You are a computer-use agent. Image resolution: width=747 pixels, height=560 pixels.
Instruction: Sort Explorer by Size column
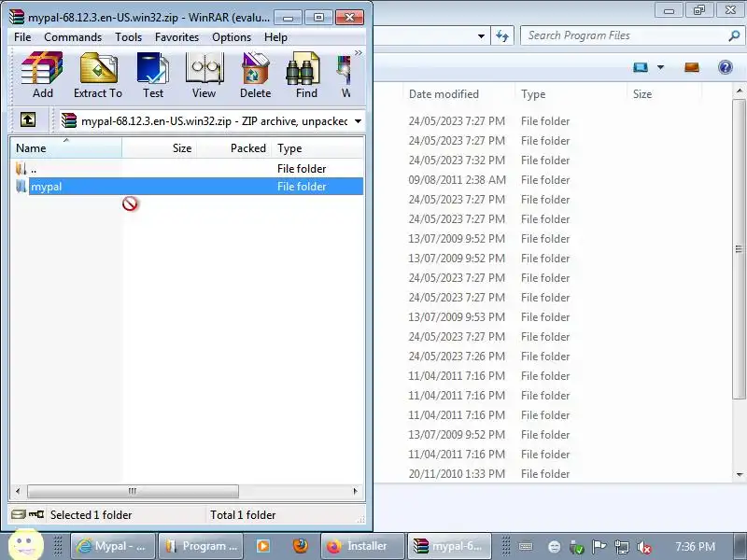[x=664, y=94]
